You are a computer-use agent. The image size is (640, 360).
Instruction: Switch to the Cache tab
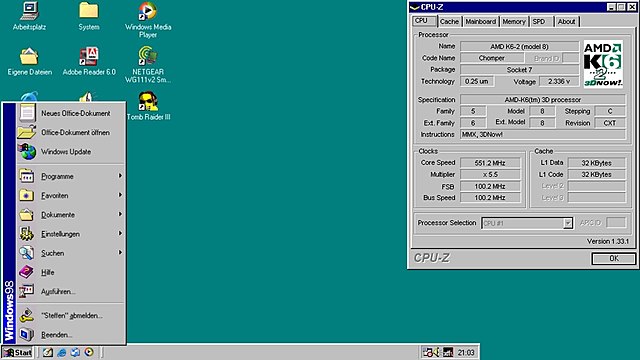pyautogui.click(x=449, y=22)
